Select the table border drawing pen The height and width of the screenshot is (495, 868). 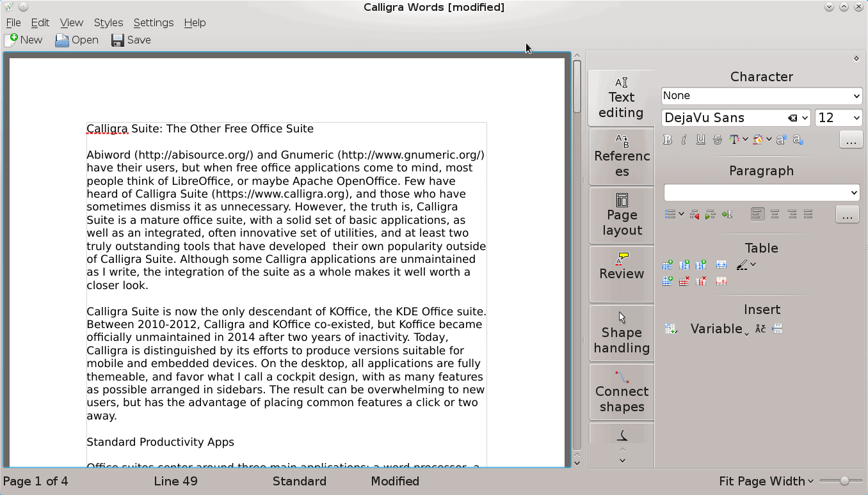point(742,265)
